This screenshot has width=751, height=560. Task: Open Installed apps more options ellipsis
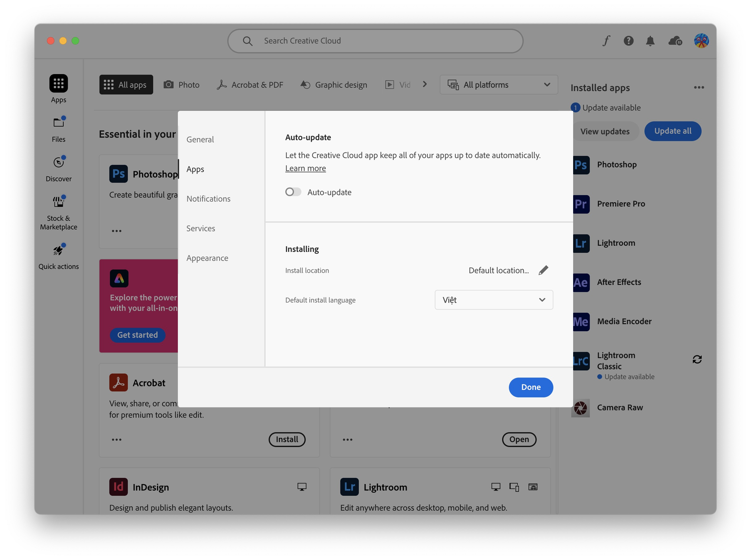699,87
